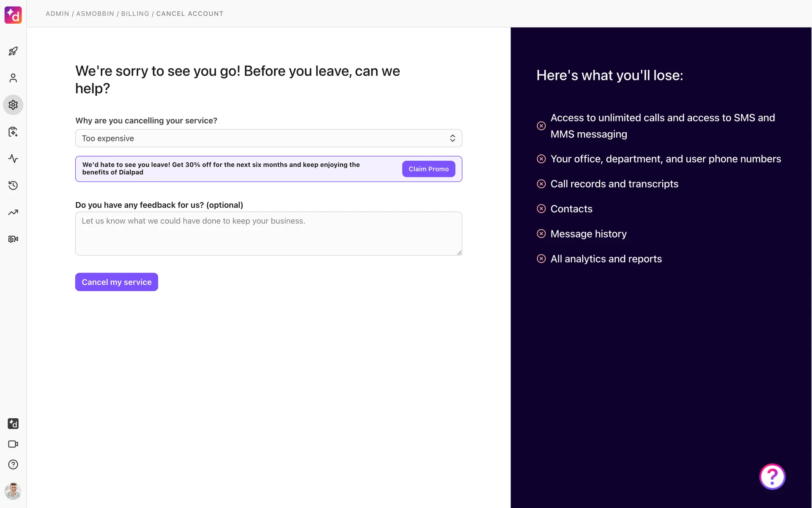This screenshot has height=508, width=812.
Task: Expand the cancellation reason dropdown
Action: 269,138
